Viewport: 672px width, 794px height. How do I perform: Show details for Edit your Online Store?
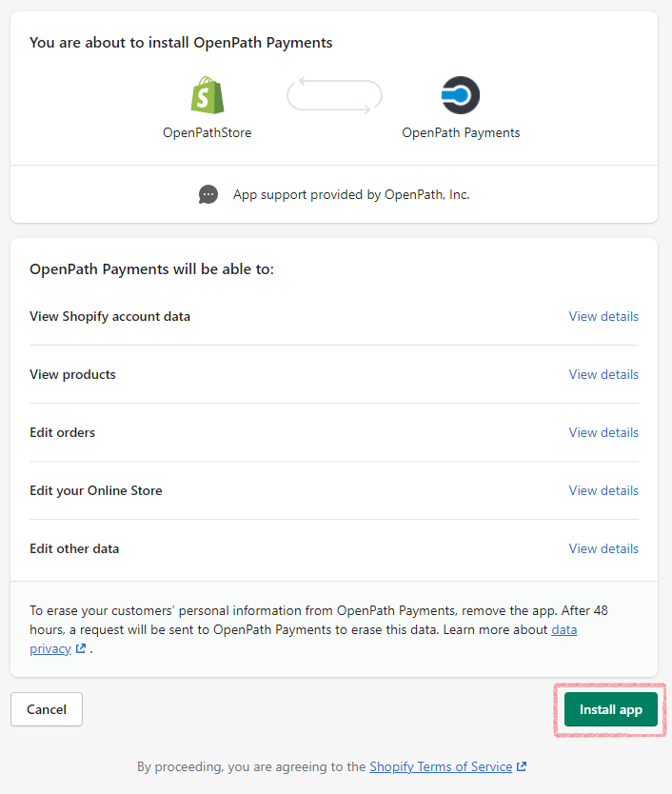pyautogui.click(x=603, y=490)
